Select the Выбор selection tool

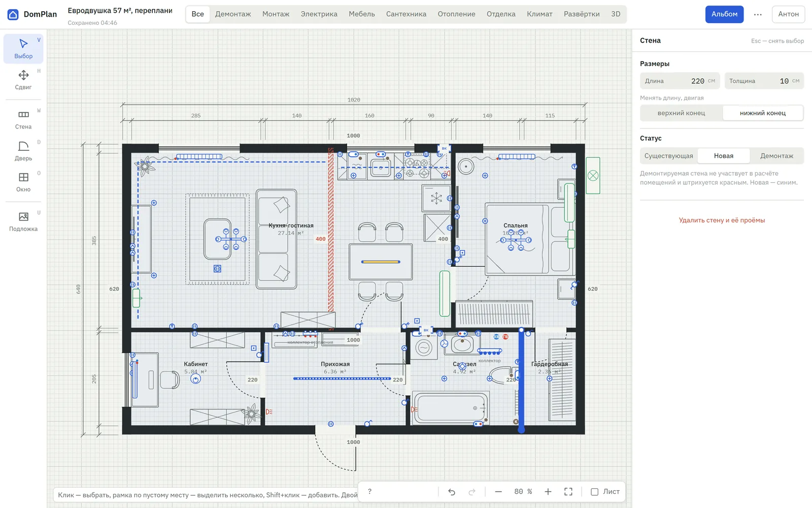[x=23, y=49]
